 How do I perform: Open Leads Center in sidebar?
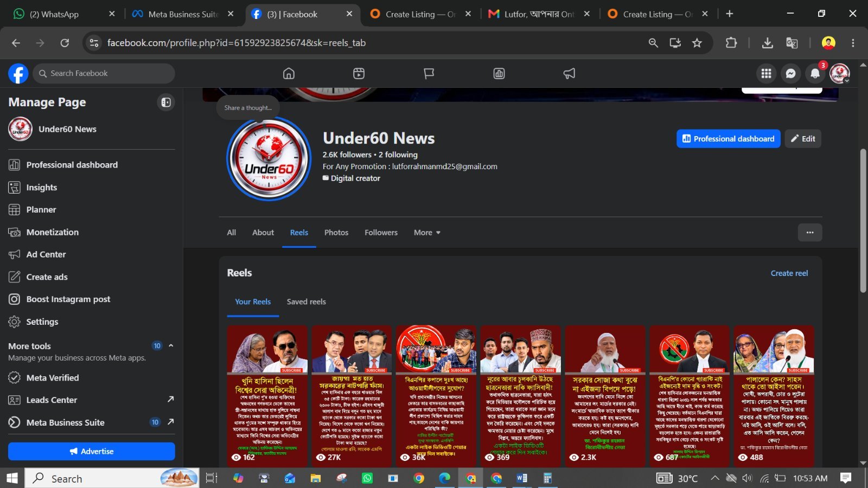point(91,400)
